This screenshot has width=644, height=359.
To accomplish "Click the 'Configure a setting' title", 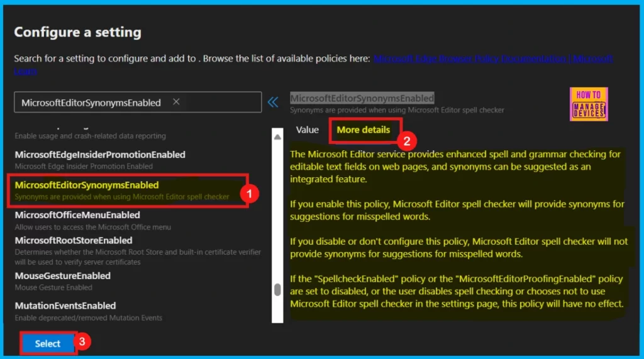I will click(x=77, y=32).
